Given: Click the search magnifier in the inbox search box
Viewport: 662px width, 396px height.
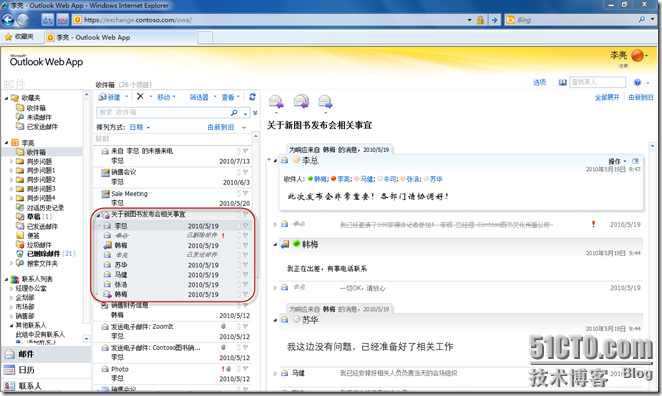Looking at the screenshot, I should (x=234, y=113).
